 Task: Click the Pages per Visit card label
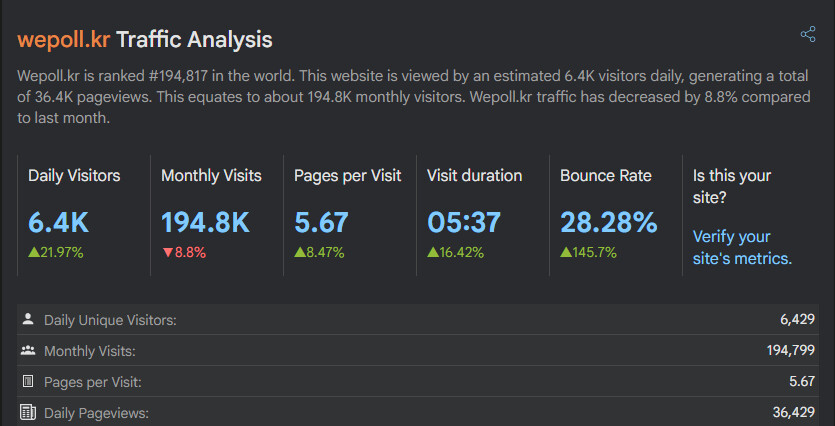point(348,176)
